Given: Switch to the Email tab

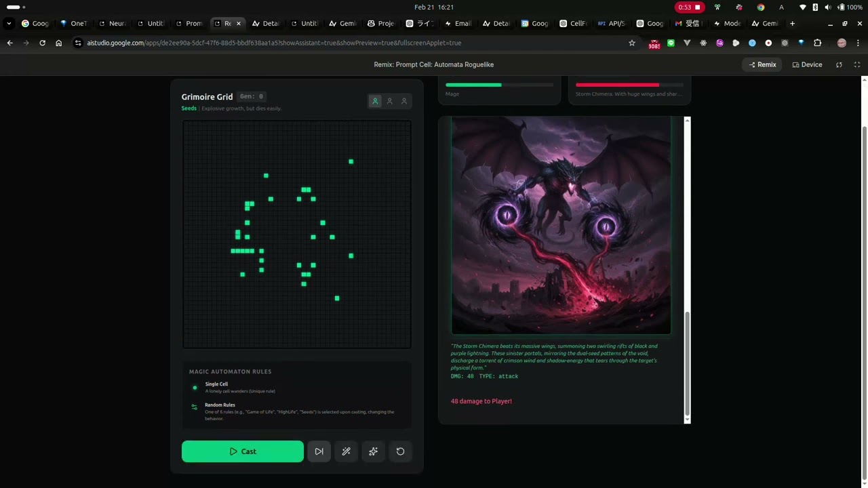Looking at the screenshot, I should pyautogui.click(x=458, y=23).
